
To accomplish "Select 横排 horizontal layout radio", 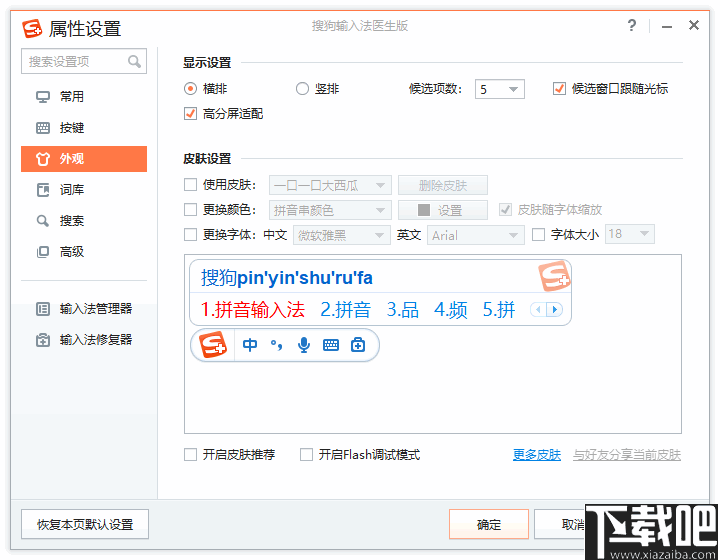I will point(190,89).
